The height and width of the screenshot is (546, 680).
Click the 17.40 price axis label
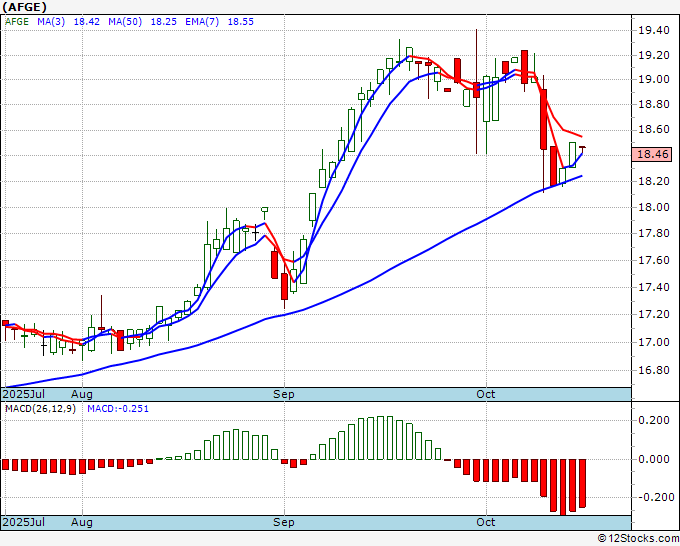(654, 287)
